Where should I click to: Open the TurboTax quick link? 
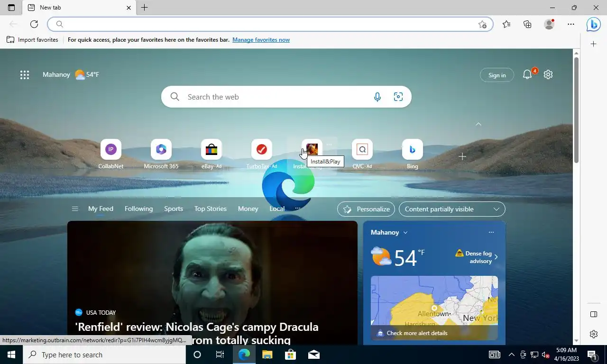[x=262, y=155]
